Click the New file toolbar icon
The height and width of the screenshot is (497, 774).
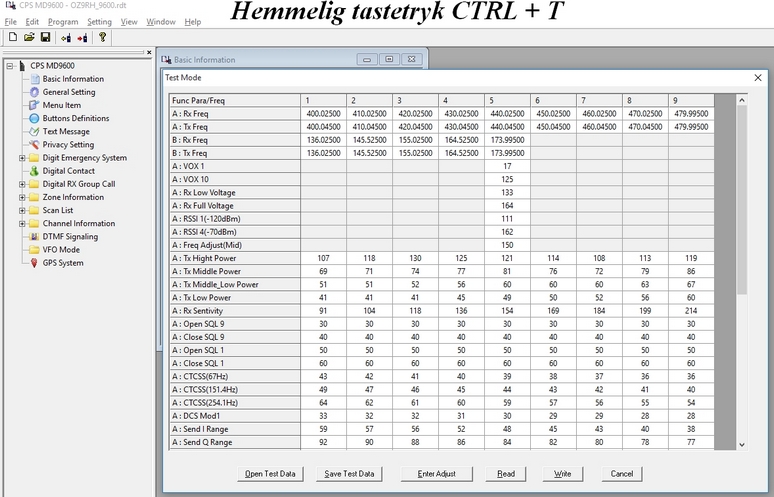coord(13,37)
